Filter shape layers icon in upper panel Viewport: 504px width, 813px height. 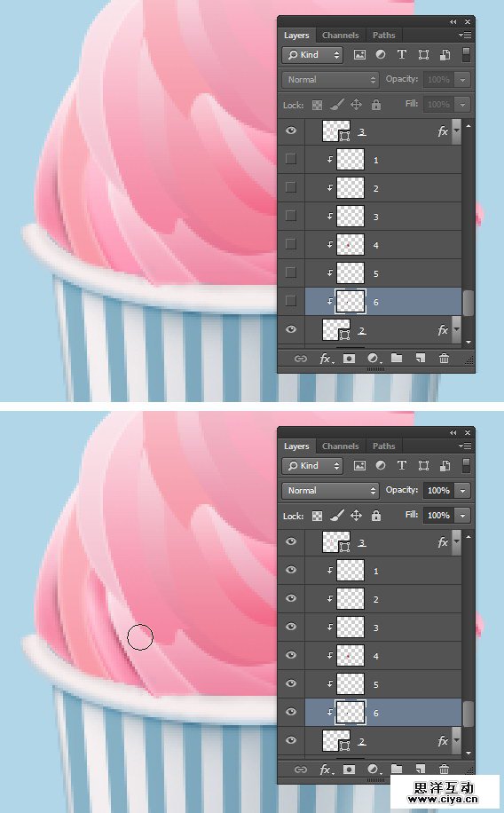(x=423, y=55)
